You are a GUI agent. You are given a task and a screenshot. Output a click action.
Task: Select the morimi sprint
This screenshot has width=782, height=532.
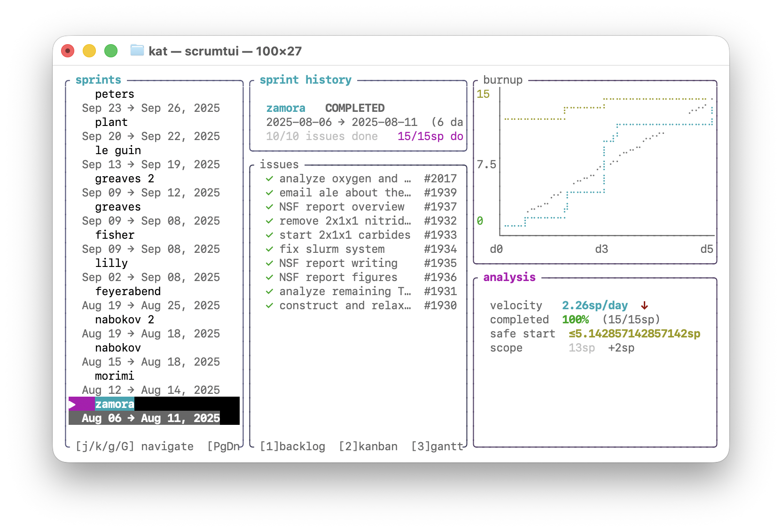click(114, 376)
